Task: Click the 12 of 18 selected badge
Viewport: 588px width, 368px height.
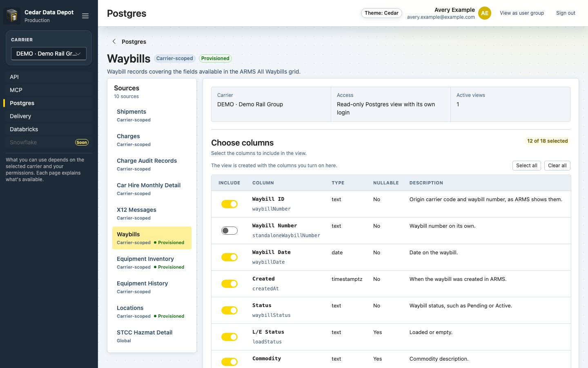Action: coord(548,141)
